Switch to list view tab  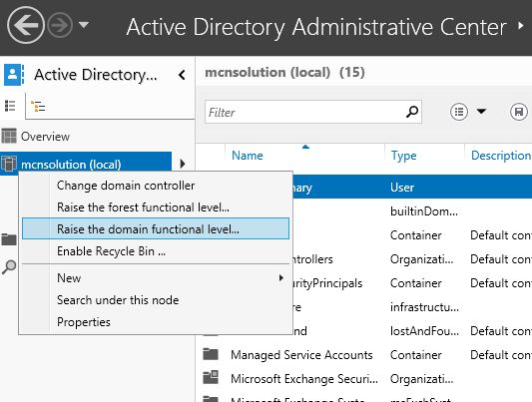11,106
